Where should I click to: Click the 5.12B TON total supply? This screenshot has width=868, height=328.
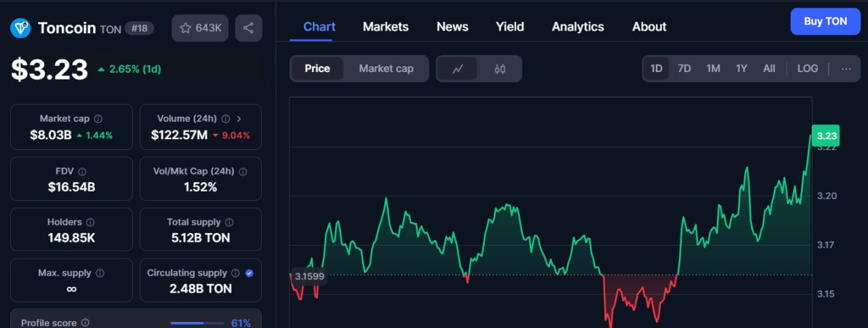(201, 238)
